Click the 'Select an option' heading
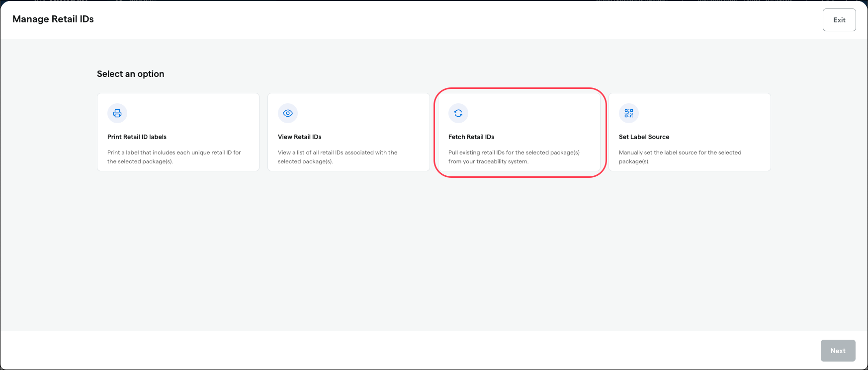 click(130, 74)
